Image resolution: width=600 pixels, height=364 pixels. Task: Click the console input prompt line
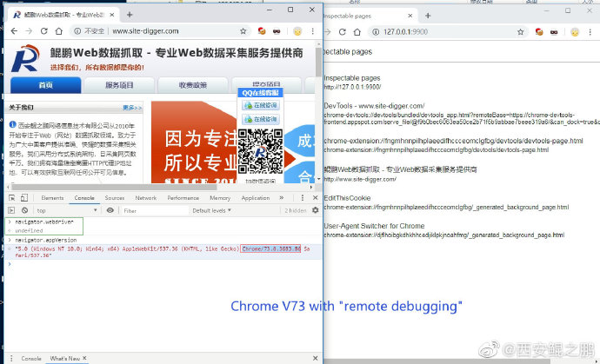(x=163, y=264)
